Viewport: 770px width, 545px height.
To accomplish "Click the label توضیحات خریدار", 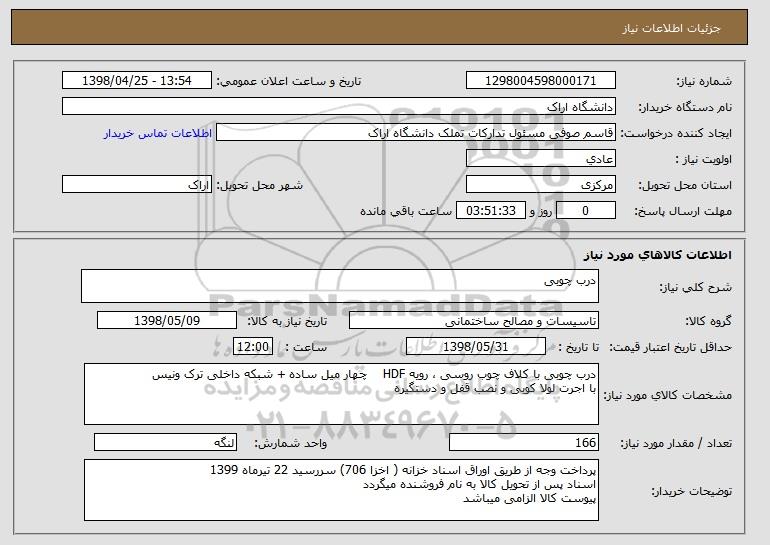I will click(x=691, y=491).
